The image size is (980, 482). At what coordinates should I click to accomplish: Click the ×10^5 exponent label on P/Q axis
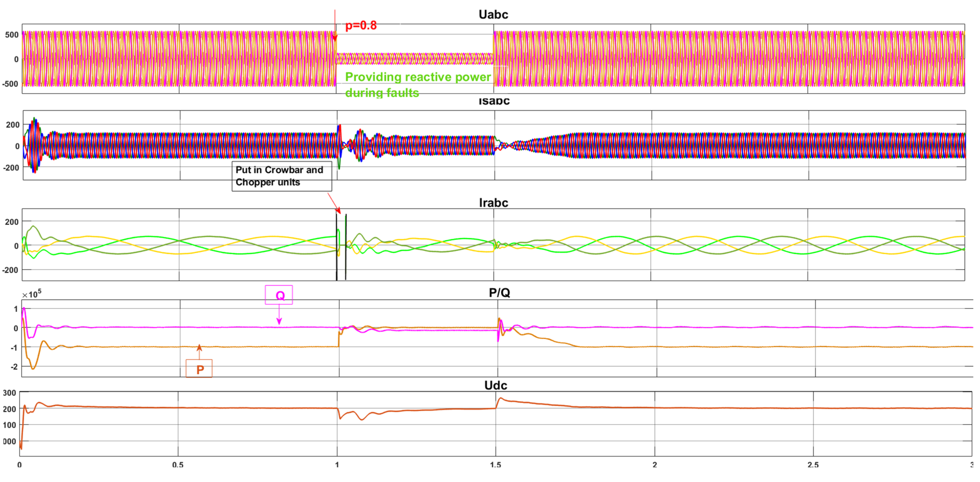point(32,294)
